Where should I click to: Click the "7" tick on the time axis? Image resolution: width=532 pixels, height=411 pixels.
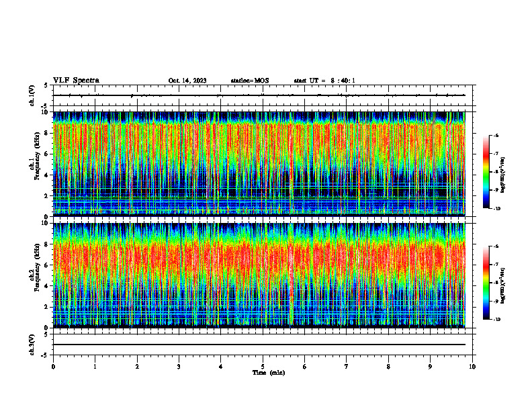347,367
